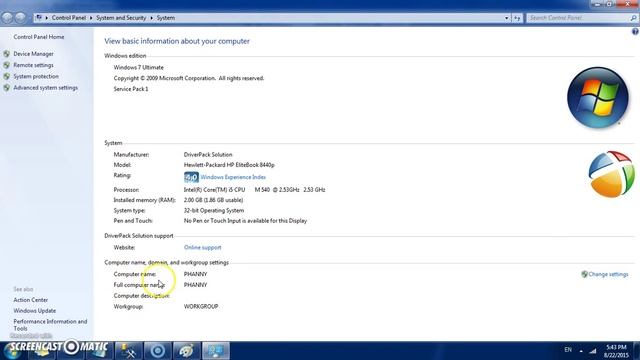Select PHANNY beside Computer name
The image size is (640, 360).
coord(196,274)
